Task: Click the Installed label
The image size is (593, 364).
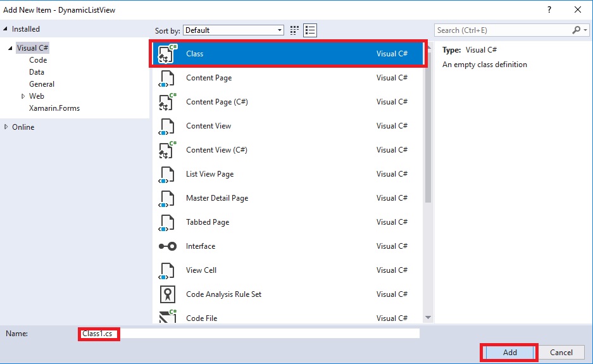Action: (26, 28)
